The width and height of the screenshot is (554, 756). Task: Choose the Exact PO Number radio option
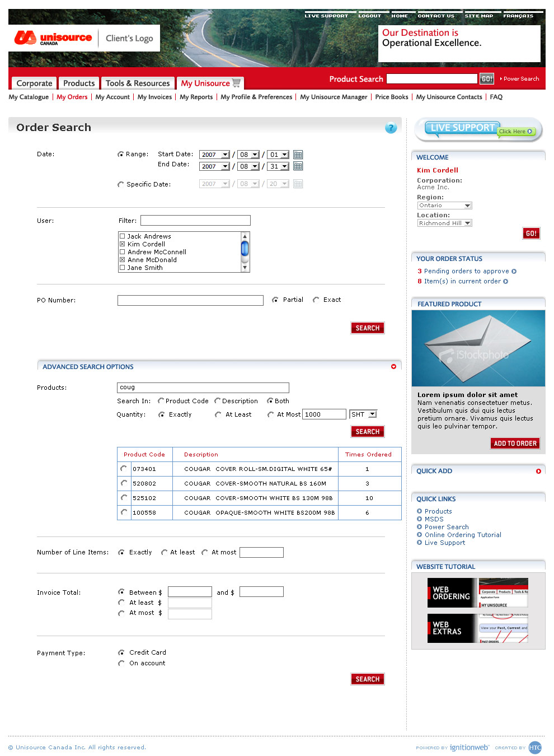[x=316, y=300]
